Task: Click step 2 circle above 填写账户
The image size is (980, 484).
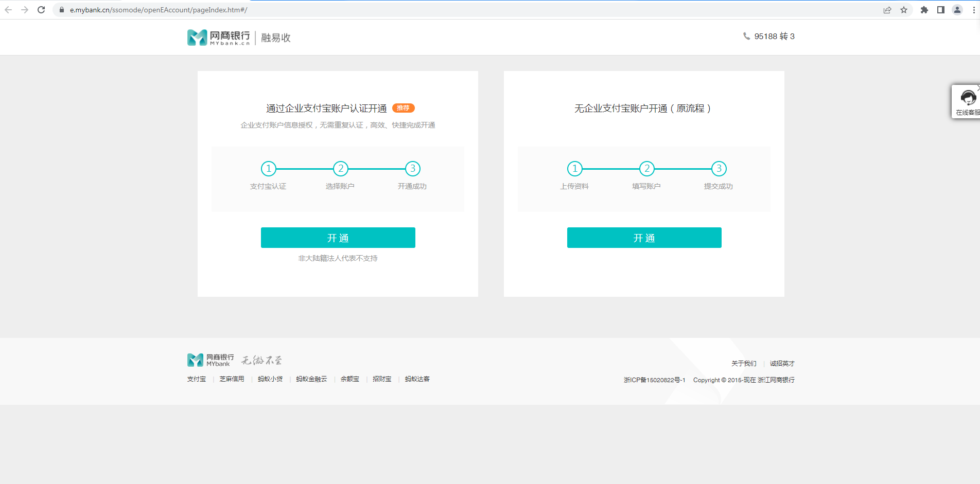Action: (647, 169)
